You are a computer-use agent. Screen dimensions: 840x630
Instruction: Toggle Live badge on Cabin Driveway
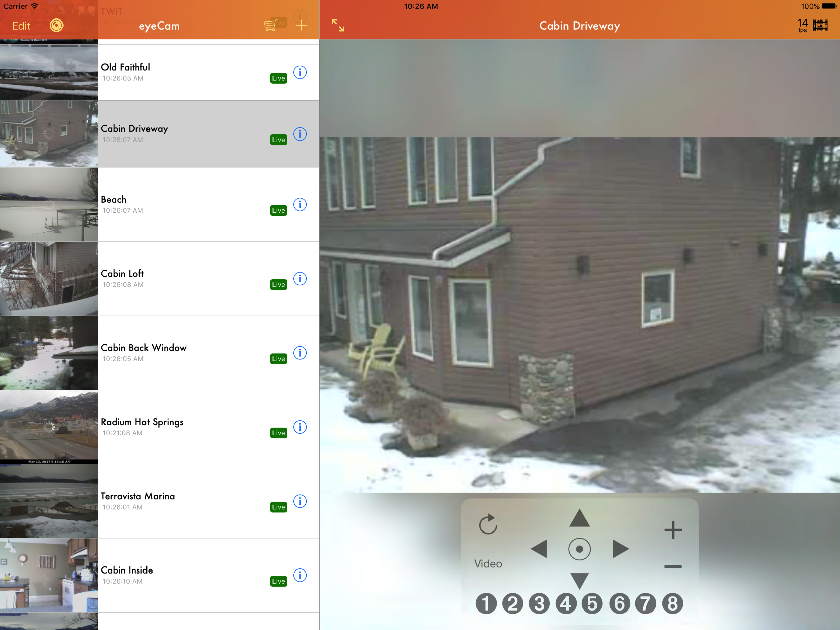click(278, 140)
